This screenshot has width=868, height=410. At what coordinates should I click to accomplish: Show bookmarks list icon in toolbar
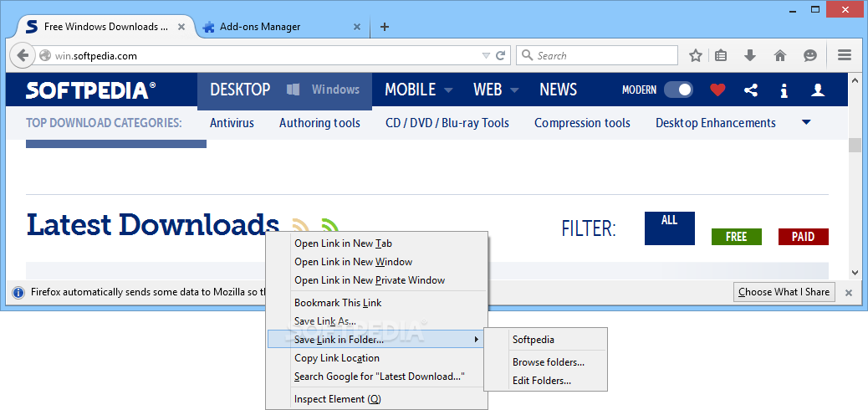coord(721,55)
